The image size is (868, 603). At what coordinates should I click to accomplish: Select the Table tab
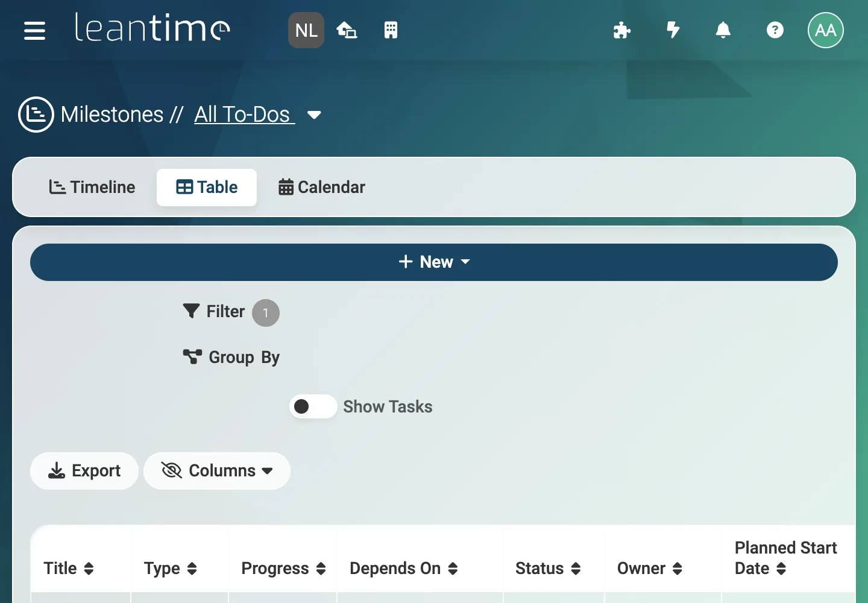coord(207,188)
